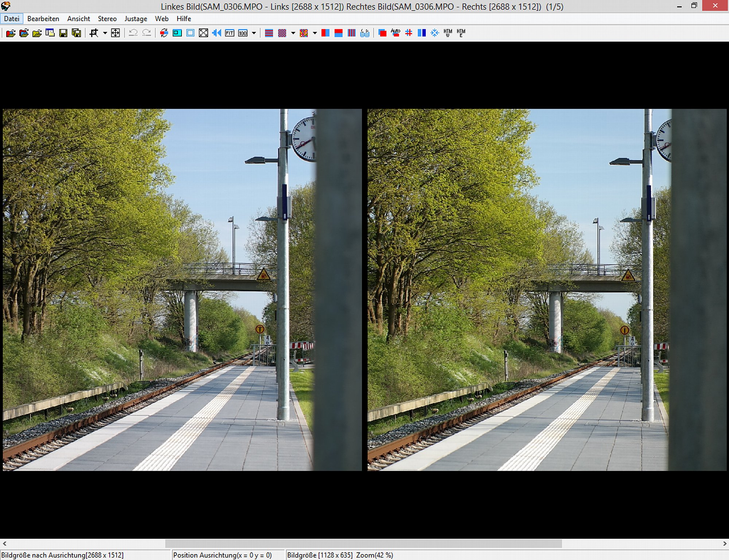Screen dimensions: 729x560
Task: Click the swap left/right images icon
Action: [x=164, y=33]
